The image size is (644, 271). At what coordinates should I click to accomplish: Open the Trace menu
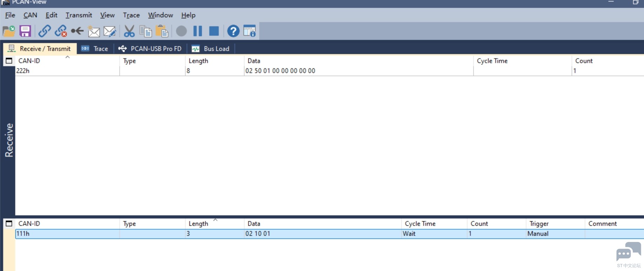coord(131,15)
